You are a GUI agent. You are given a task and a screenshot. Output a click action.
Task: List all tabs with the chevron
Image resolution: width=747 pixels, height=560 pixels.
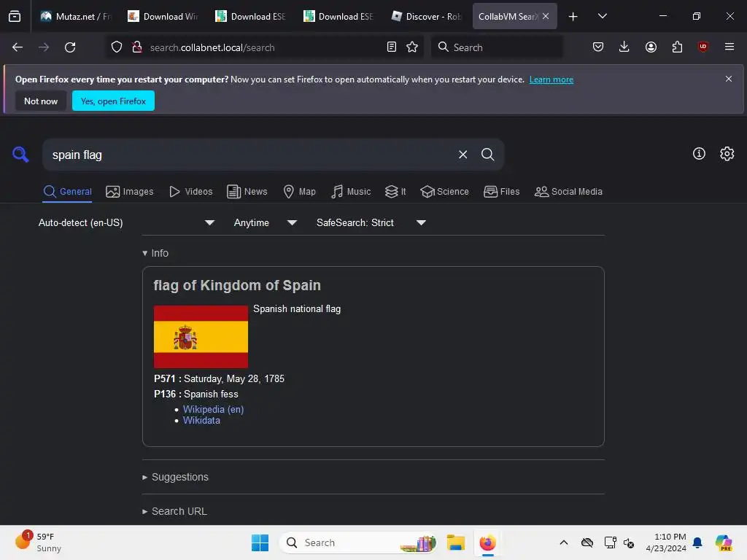tap(602, 16)
